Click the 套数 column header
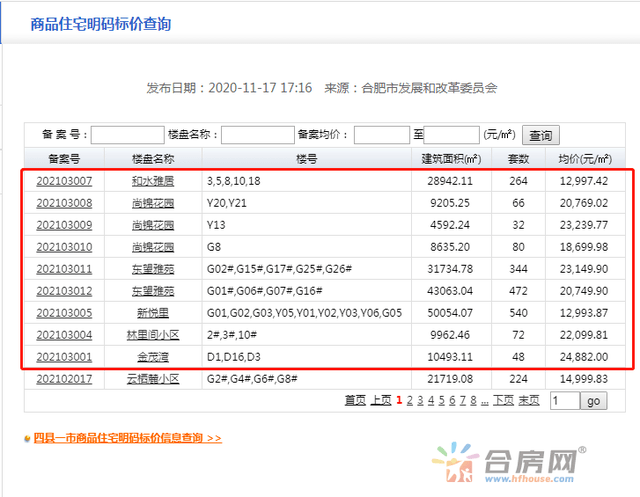This screenshot has width=640, height=497. [x=518, y=159]
